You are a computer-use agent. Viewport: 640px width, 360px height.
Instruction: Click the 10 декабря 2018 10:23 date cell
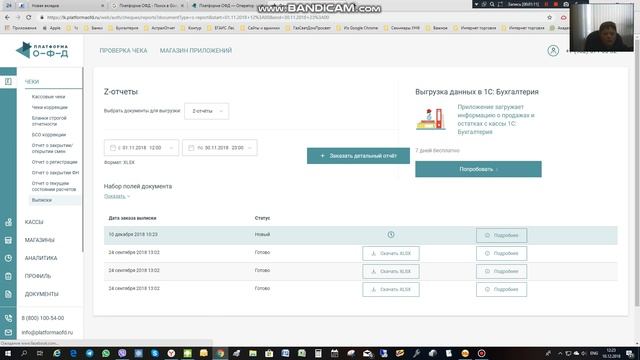point(133,235)
